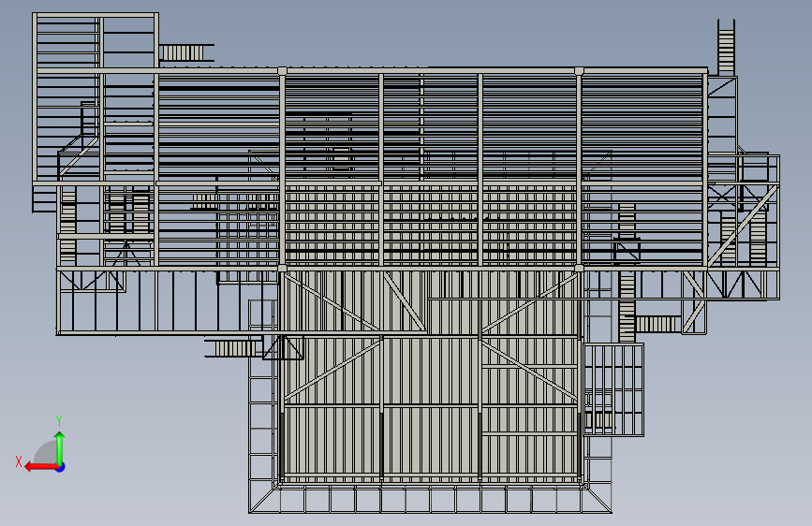Click the blue Z axis dot on triad
Screen dimensions: 812x526
61,467
